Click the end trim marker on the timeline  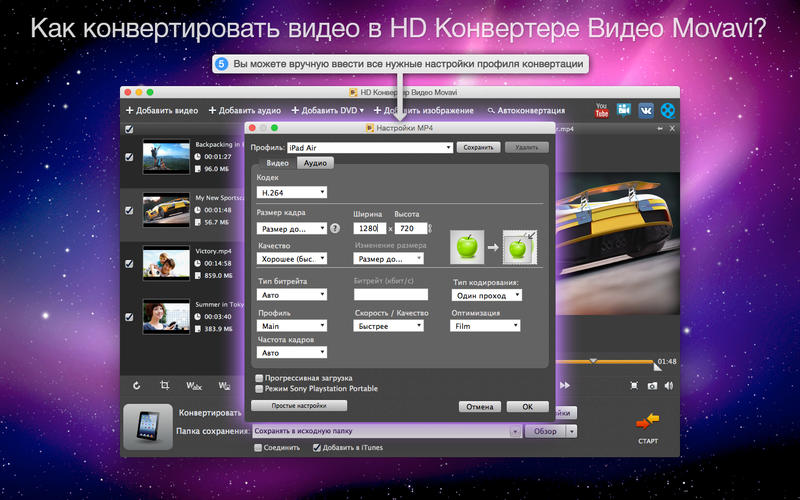[x=657, y=367]
